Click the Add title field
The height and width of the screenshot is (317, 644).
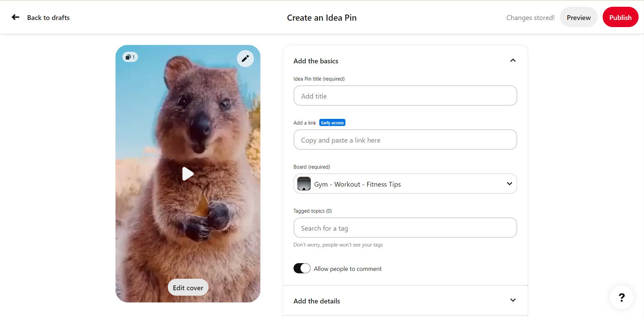click(405, 96)
